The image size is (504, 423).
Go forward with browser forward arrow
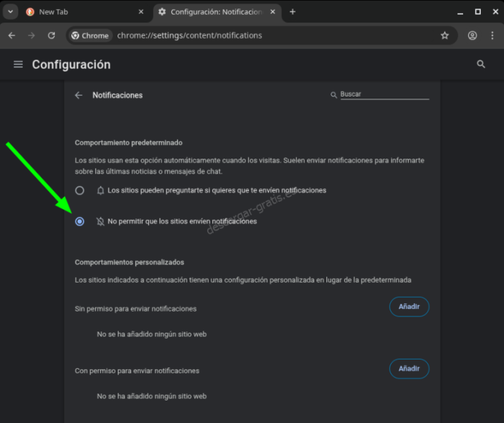pyautogui.click(x=32, y=35)
